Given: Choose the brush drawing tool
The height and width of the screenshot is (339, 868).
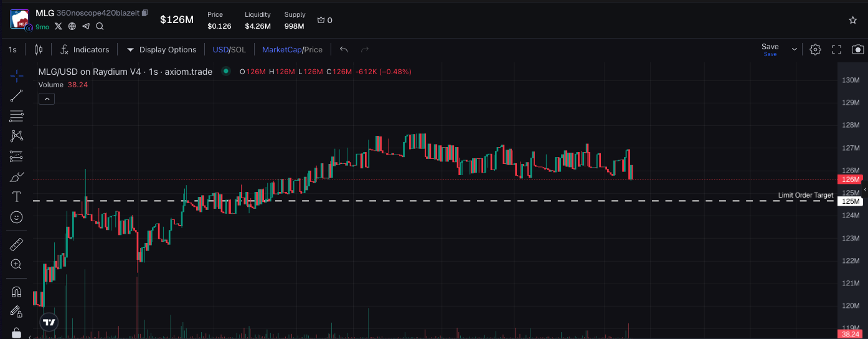Looking at the screenshot, I should pos(17,177).
